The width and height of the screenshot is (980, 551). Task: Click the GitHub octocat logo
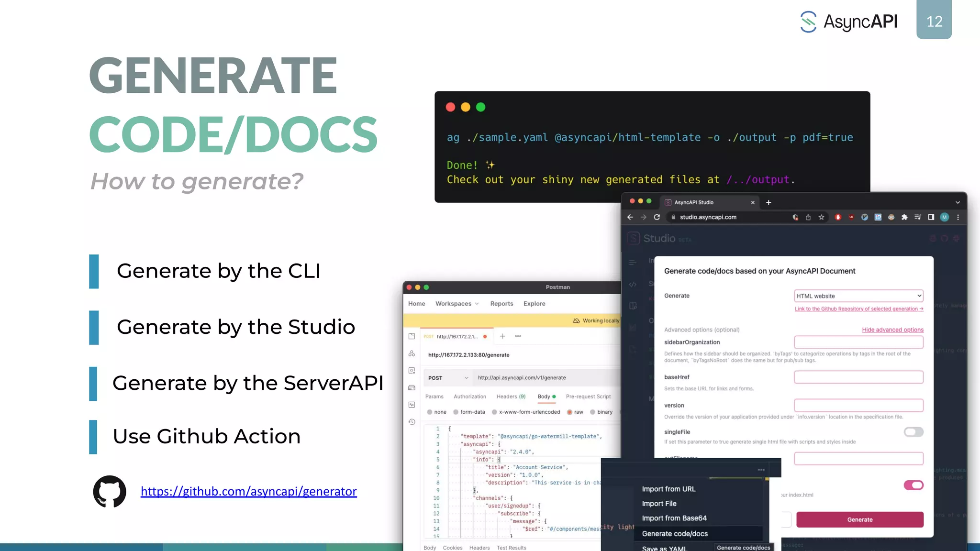(x=110, y=491)
